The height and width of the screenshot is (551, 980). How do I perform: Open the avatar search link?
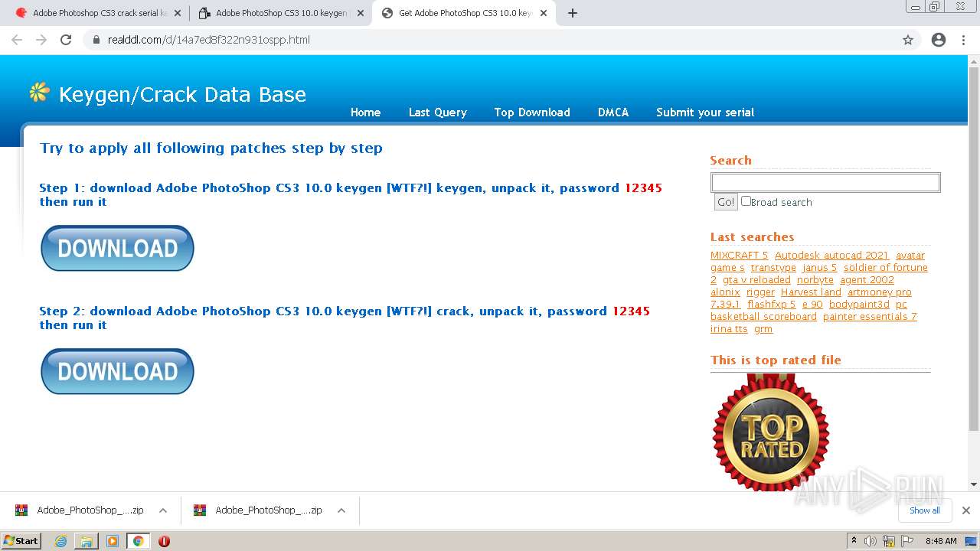click(x=910, y=255)
